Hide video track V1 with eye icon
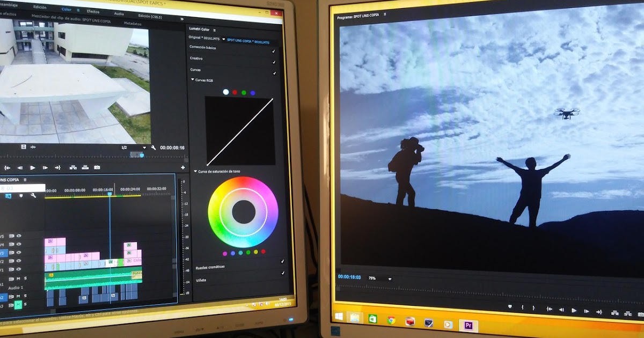 click(x=19, y=269)
